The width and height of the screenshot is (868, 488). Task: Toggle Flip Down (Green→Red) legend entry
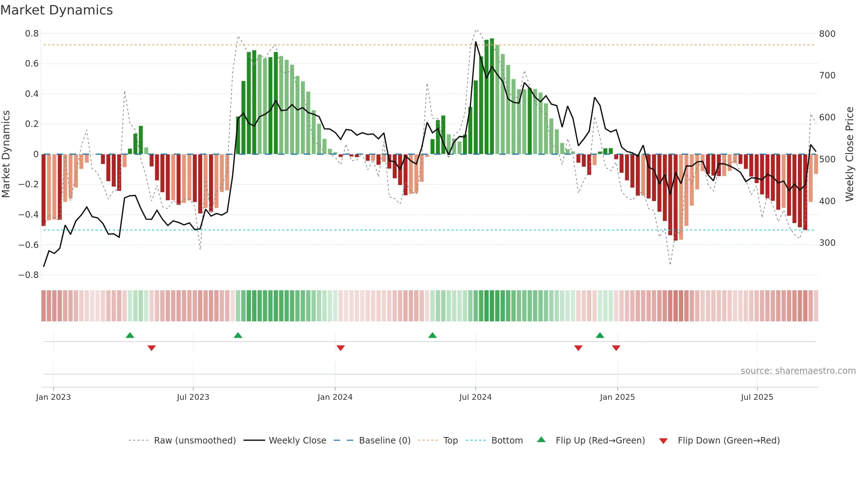(x=719, y=440)
